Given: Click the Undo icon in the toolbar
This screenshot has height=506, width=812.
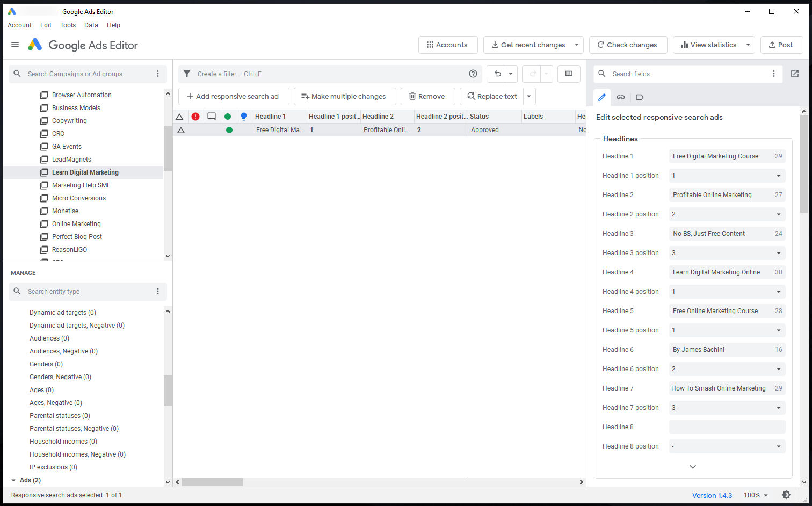Looking at the screenshot, I should coord(497,74).
